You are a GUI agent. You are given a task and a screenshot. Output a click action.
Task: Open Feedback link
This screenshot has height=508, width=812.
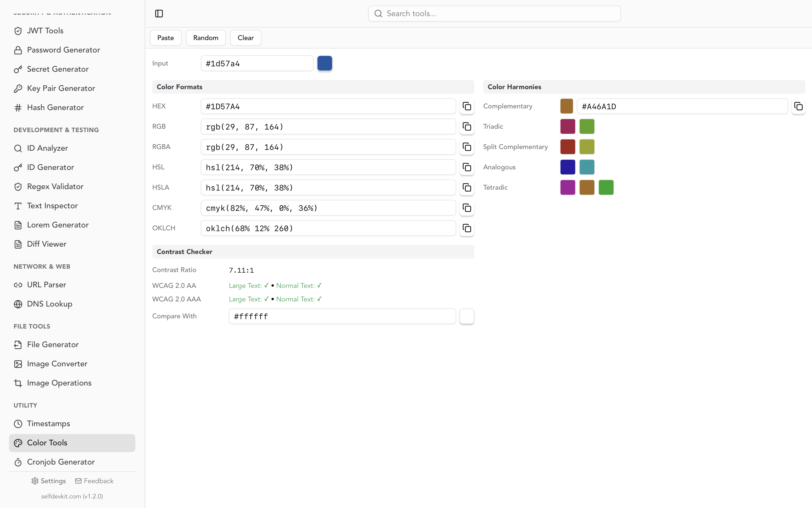pyautogui.click(x=94, y=481)
